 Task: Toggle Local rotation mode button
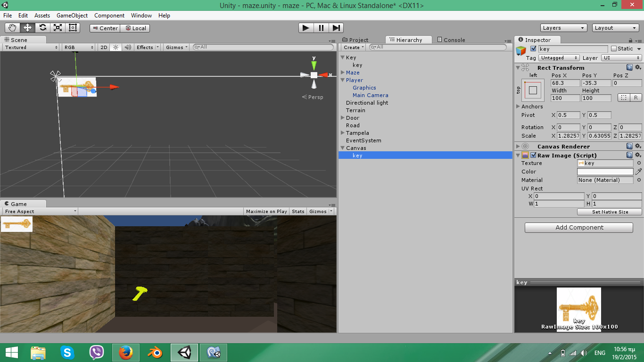(x=135, y=28)
